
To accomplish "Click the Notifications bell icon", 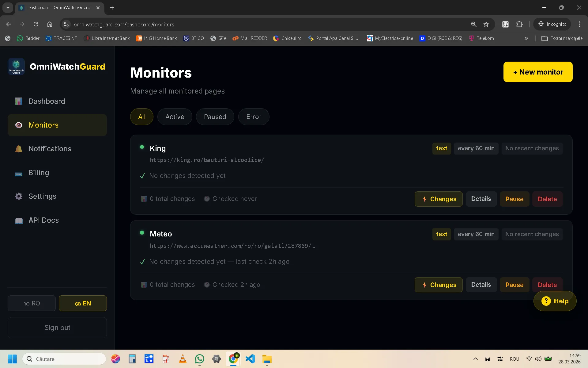I will (19, 149).
